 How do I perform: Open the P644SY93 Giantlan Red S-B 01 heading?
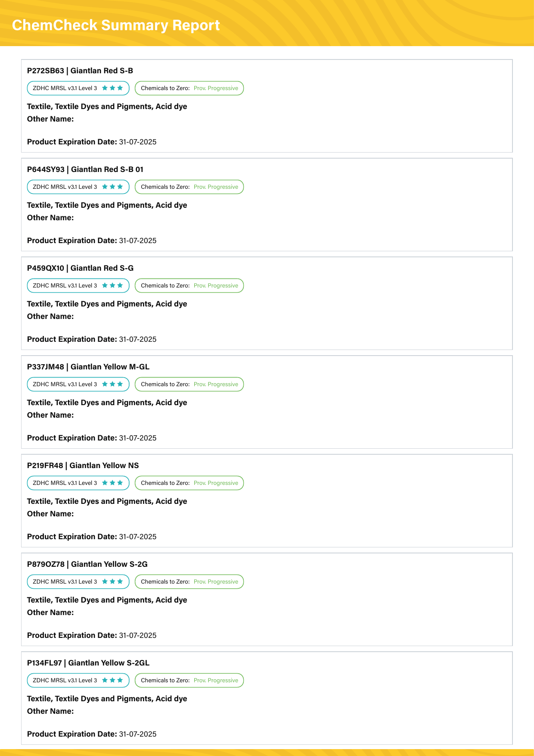pos(85,169)
